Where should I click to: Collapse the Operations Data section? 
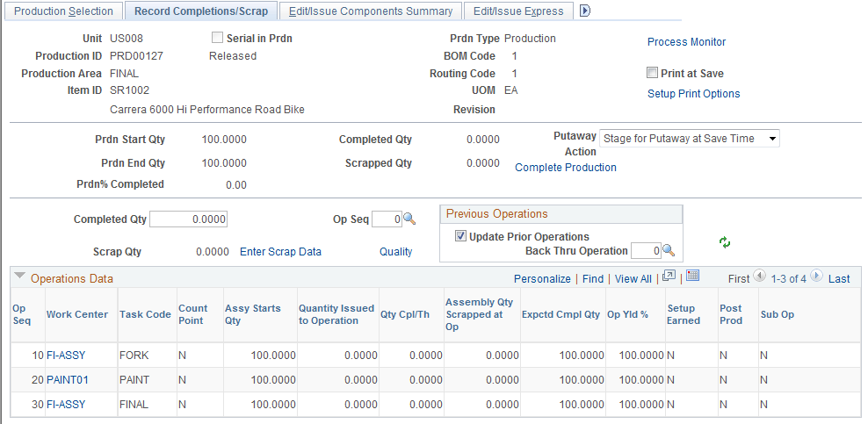[x=20, y=276]
